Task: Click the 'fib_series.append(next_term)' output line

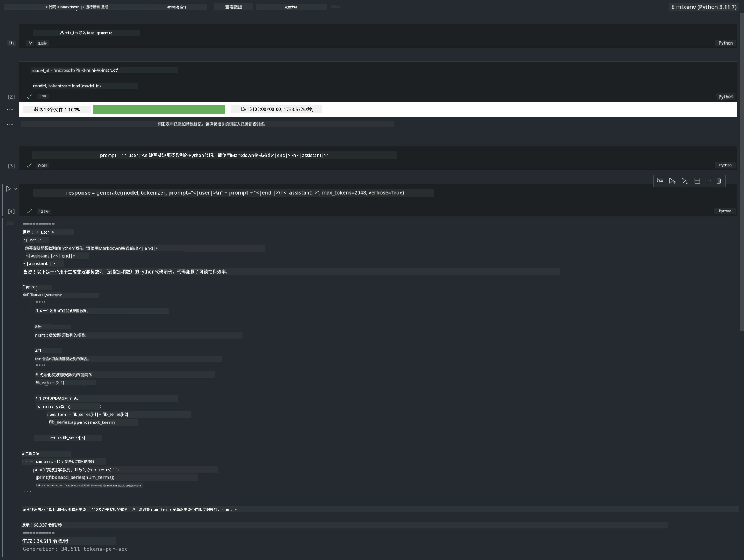Action: coord(82,422)
